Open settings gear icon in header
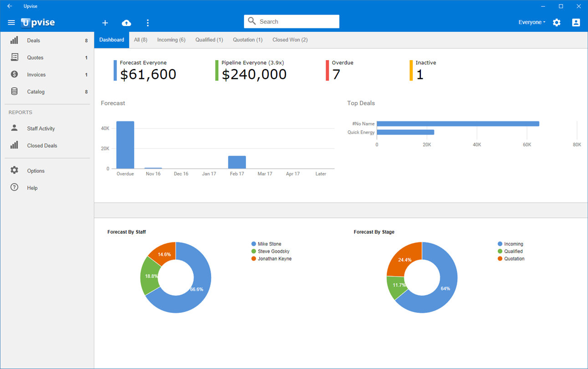 coord(557,22)
